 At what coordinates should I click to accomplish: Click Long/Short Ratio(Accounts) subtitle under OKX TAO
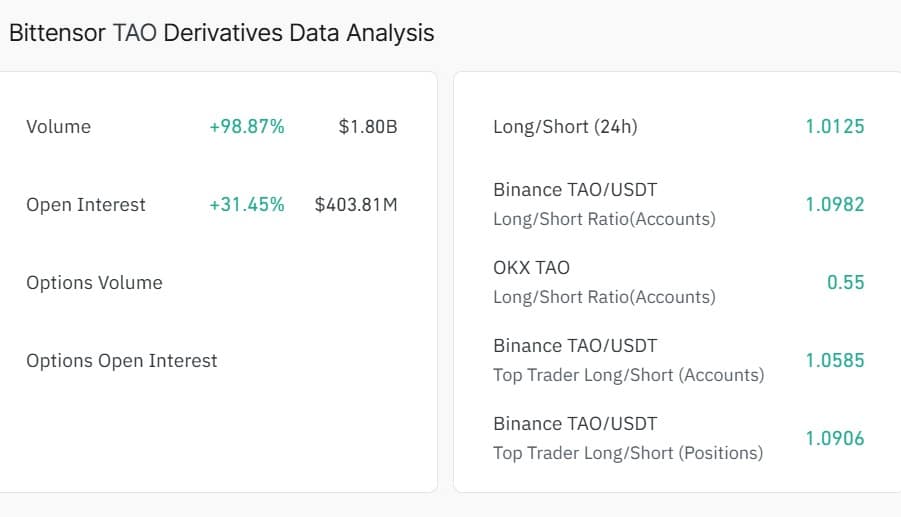[x=604, y=297]
